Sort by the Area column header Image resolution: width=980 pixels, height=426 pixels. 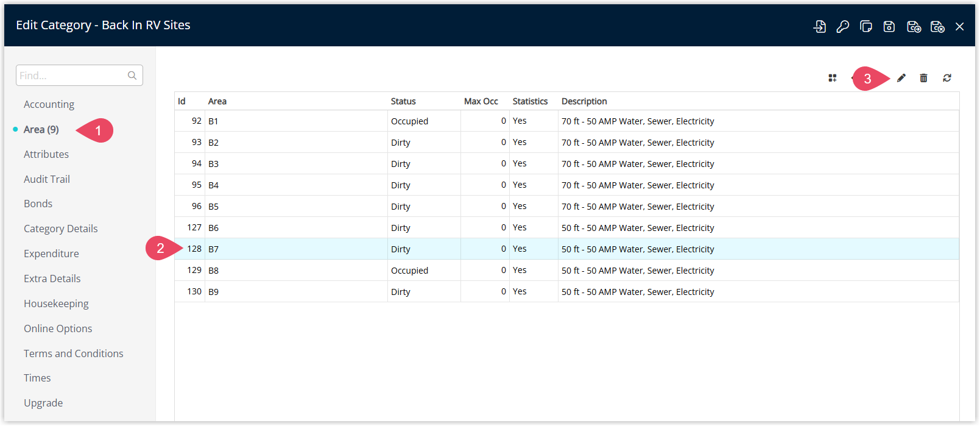click(x=217, y=101)
